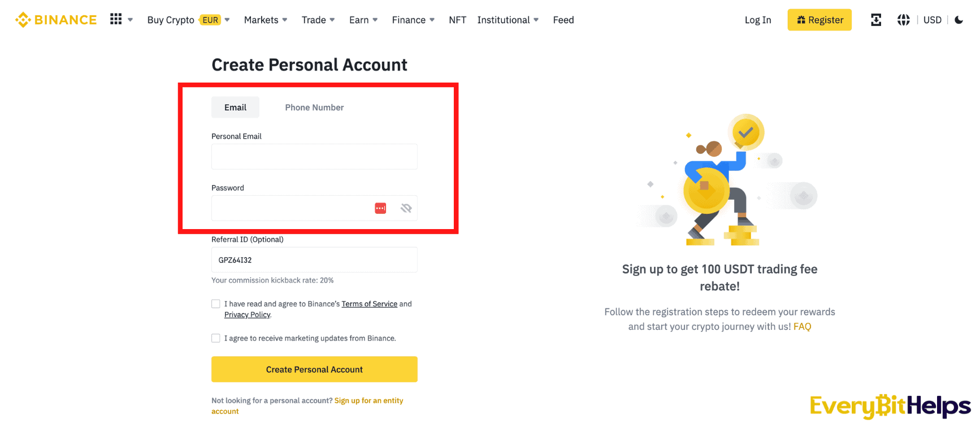
Task: Enable marketing updates checkbox
Action: coord(216,338)
